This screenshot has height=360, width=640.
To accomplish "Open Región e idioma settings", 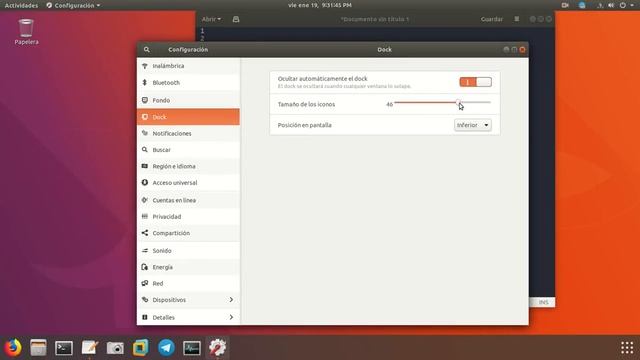I will pyautogui.click(x=188, y=166).
